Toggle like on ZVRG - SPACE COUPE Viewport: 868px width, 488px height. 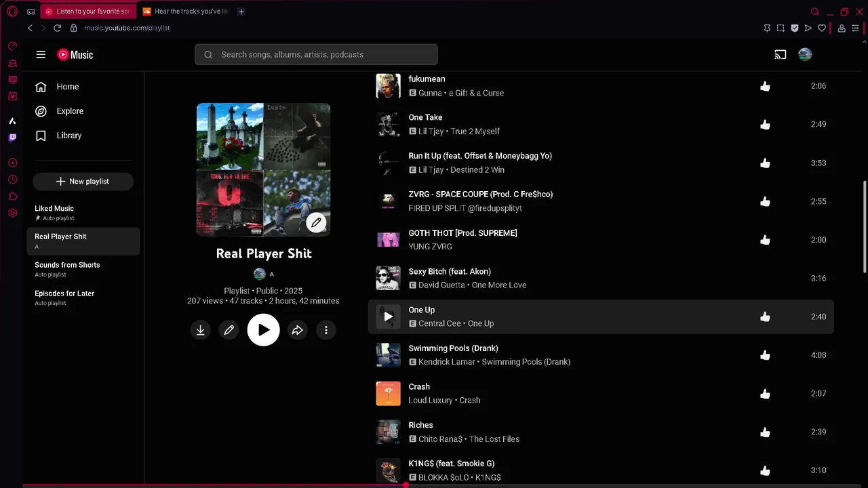click(765, 201)
